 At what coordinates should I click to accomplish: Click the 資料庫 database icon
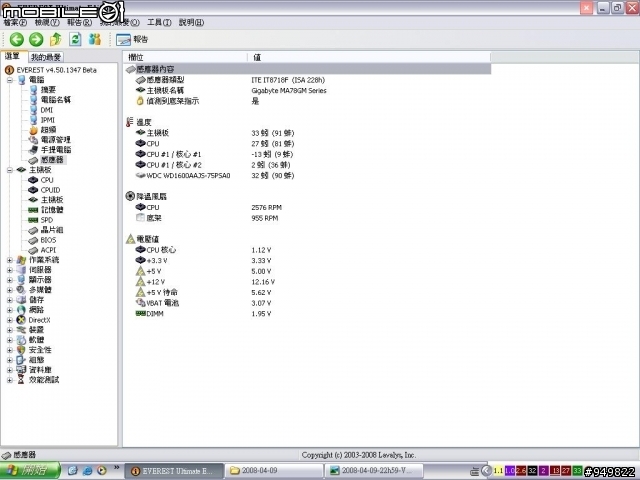pyautogui.click(x=21, y=370)
